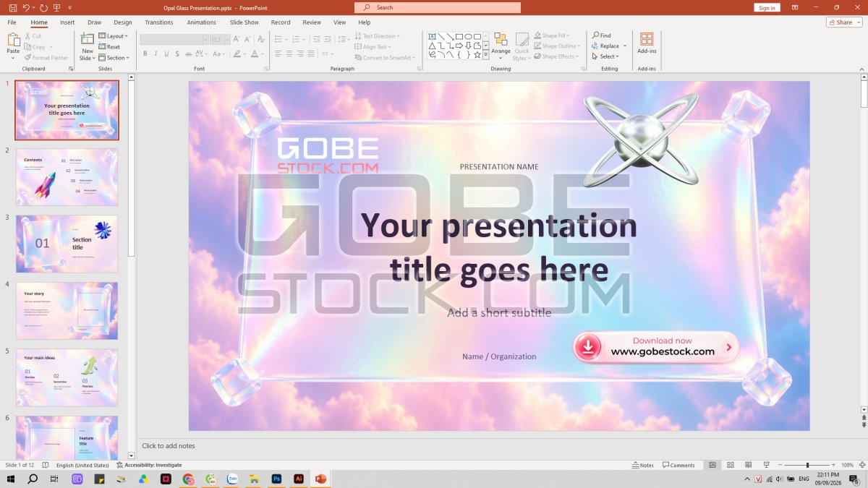This screenshot has height=488, width=868.
Task: Switch to the Insert tab
Action: click(x=67, y=22)
